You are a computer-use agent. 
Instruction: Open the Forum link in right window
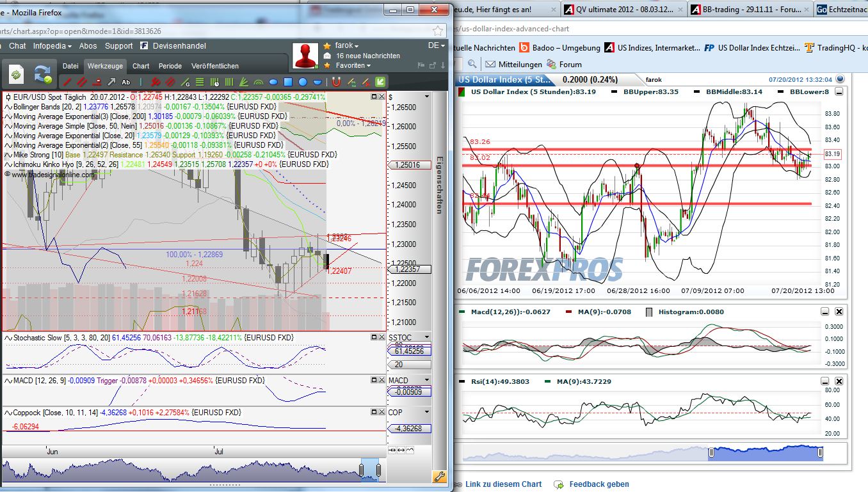[x=564, y=64]
